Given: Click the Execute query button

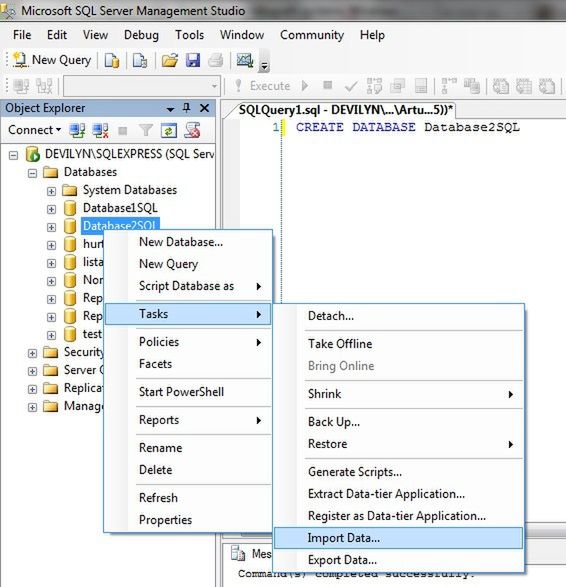Looking at the screenshot, I should pos(262,86).
